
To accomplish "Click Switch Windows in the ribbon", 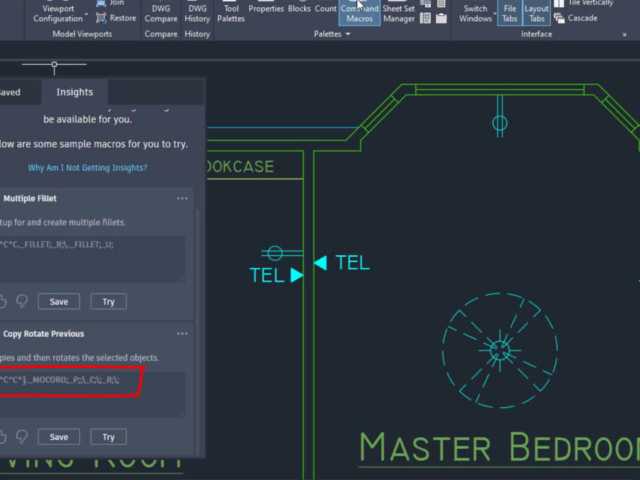I will coord(475,11).
